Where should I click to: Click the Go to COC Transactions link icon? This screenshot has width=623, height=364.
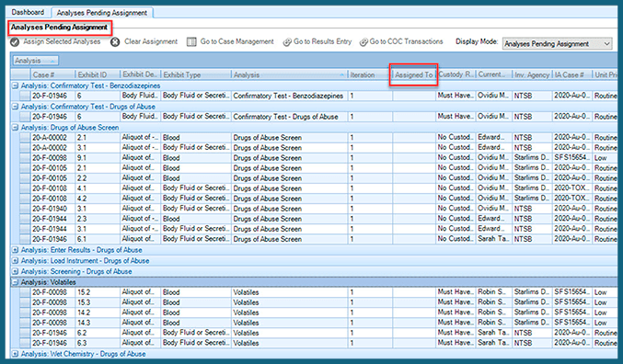pos(363,42)
